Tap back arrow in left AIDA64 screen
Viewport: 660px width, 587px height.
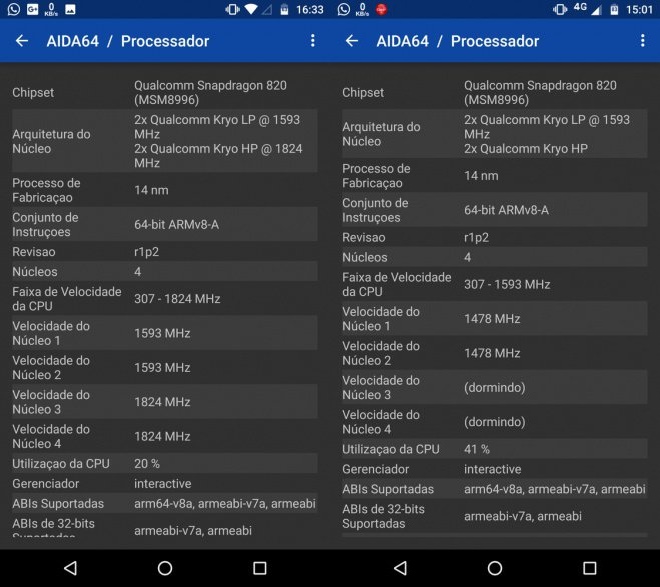22,41
